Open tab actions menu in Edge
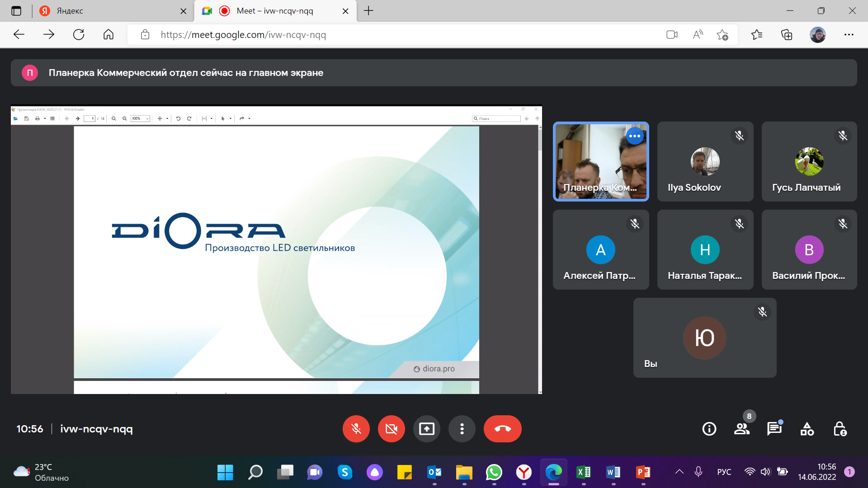868x488 pixels. tap(16, 11)
